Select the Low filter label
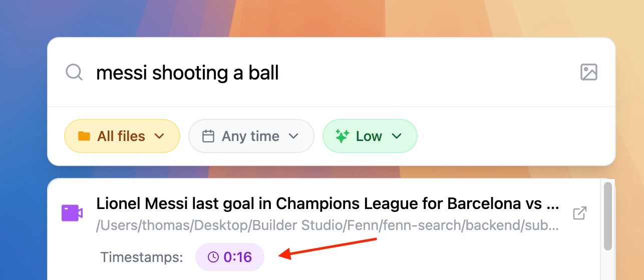The height and width of the screenshot is (280, 644). [x=369, y=136]
